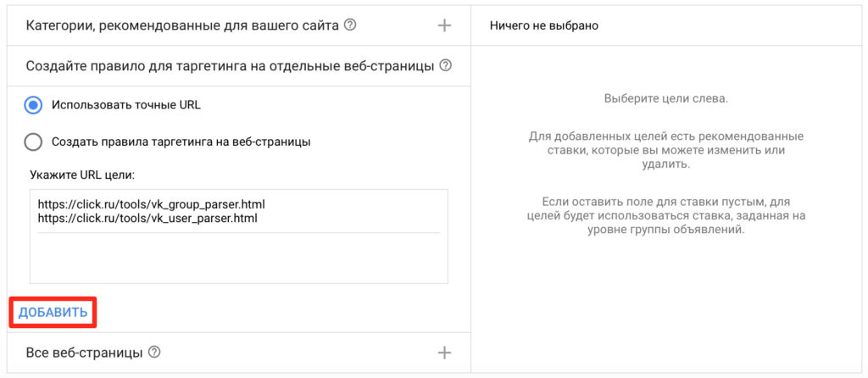This screenshot has height=378, width=868.
Task: Expand 'Все веб-страницы' with plus icon
Action: [444, 352]
